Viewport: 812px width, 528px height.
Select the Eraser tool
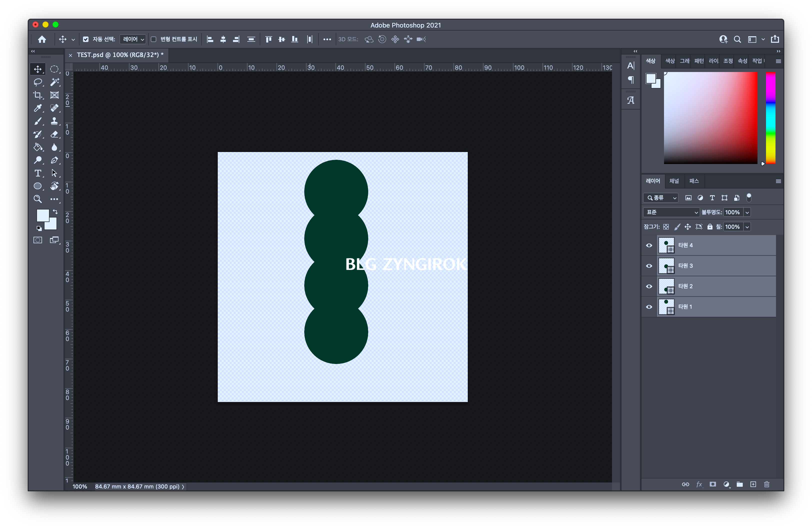tap(54, 134)
